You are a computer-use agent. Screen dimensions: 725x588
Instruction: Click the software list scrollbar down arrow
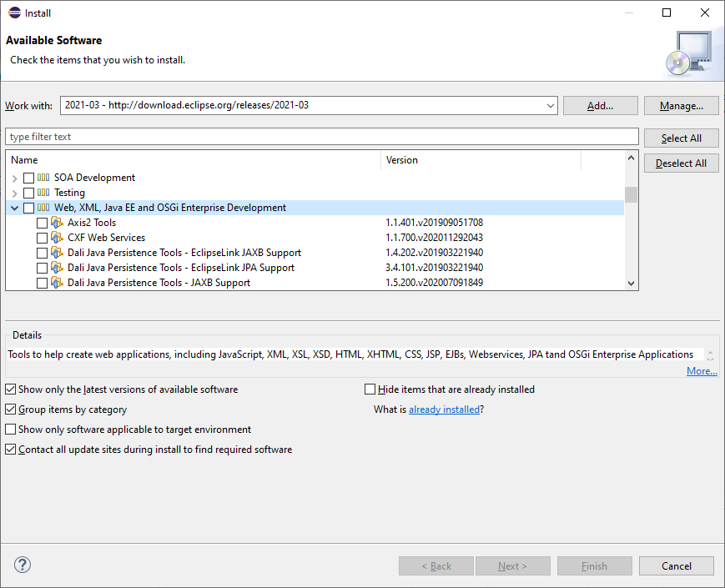click(x=632, y=284)
